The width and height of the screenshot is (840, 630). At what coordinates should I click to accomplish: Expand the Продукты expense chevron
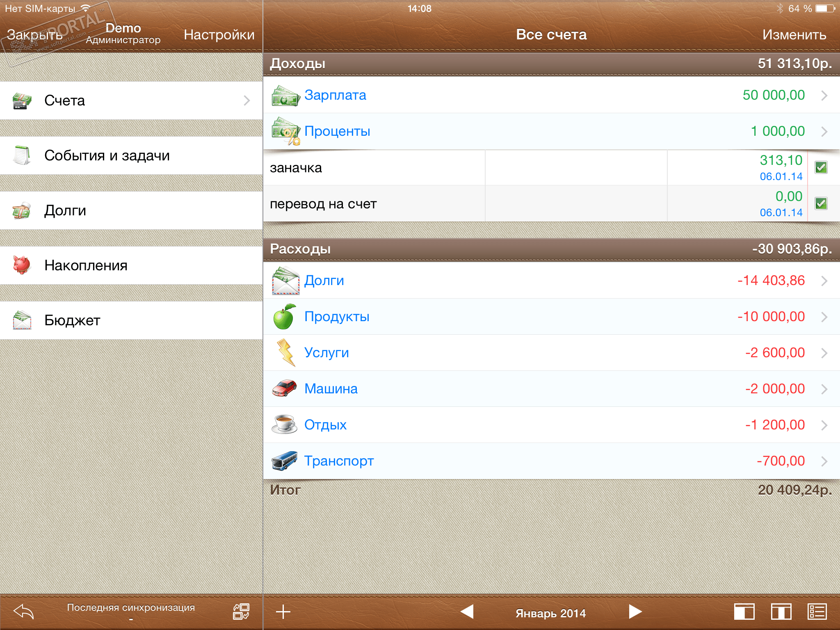point(824,317)
